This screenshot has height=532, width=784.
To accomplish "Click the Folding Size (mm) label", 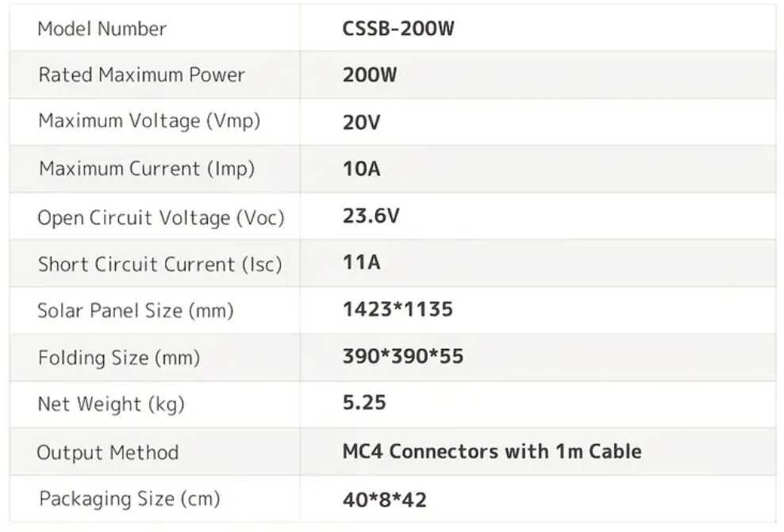I will [118, 358].
